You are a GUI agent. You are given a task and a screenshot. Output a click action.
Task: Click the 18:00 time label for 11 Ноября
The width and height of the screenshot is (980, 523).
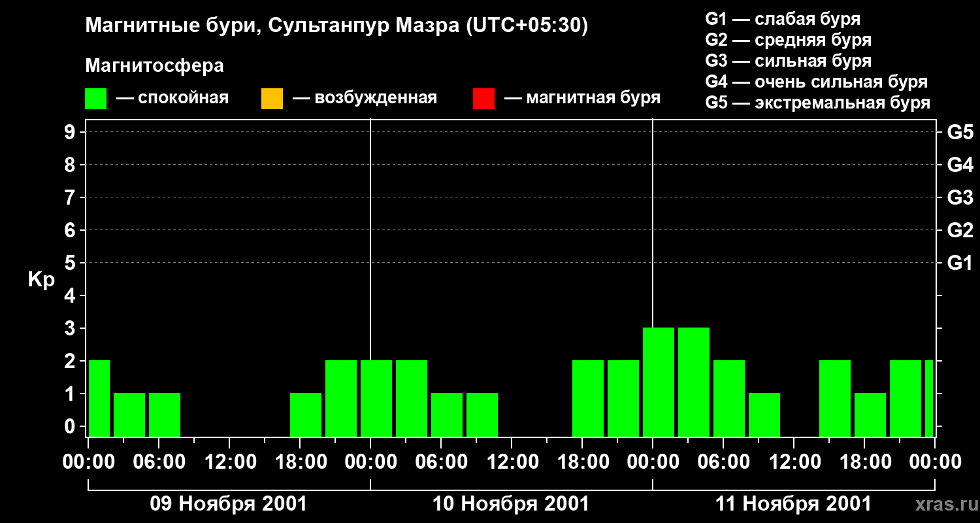pyautogui.click(x=864, y=462)
